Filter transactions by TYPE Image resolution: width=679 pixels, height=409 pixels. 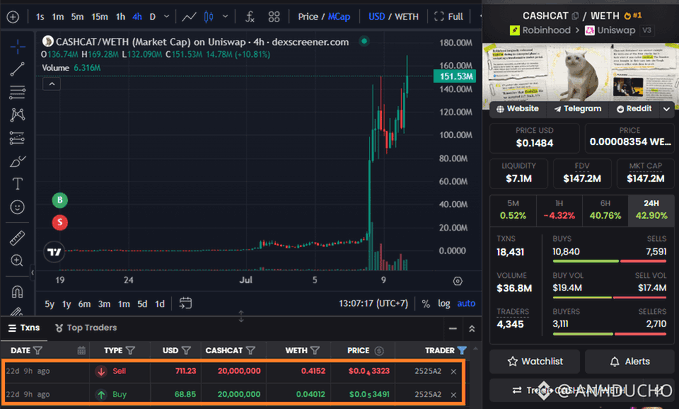(x=130, y=350)
